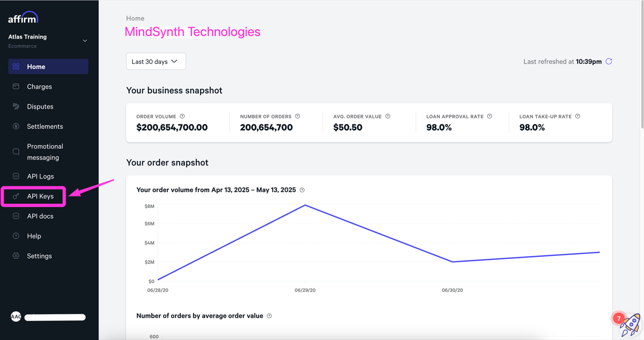Viewport: 644px width, 340px height.
Task: Click the Your order snapshot heading
Action: point(167,162)
